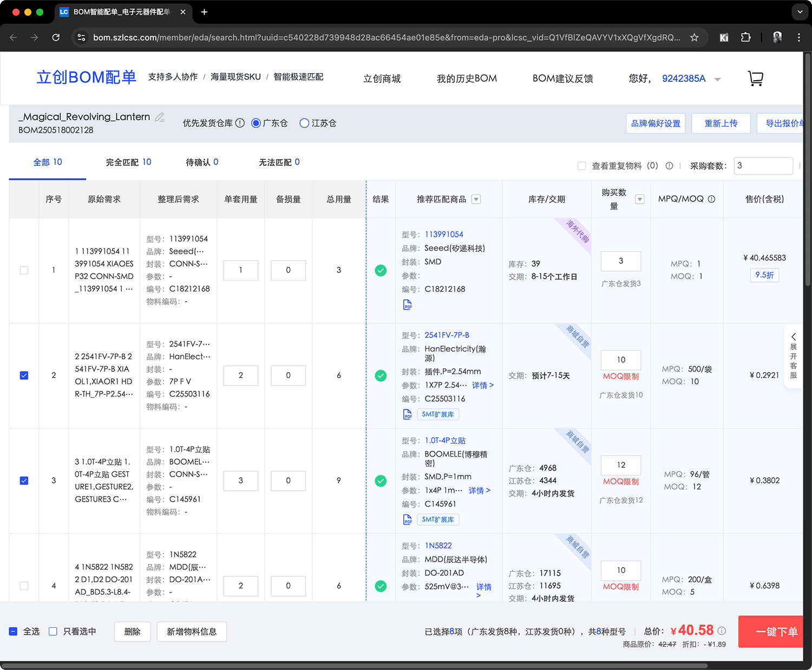Screen dimensions: 812x670
Task: Expand browser tab search dropdown
Action: [800, 12]
